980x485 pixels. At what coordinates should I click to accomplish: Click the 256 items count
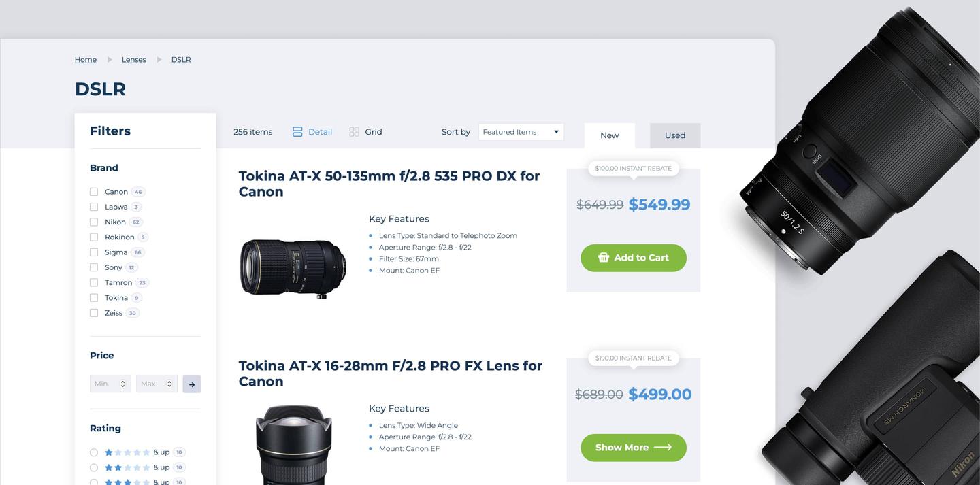pyautogui.click(x=253, y=132)
